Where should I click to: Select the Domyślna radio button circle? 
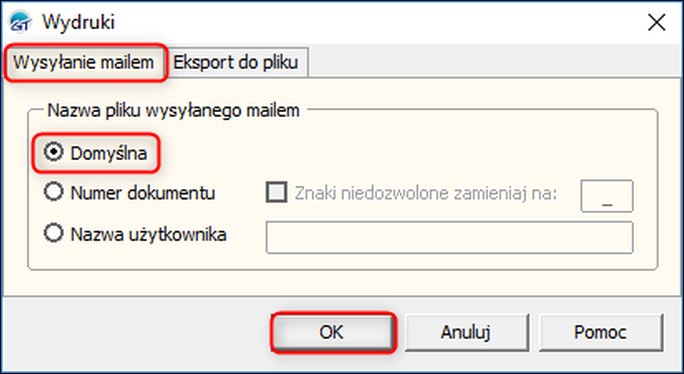pos(53,153)
